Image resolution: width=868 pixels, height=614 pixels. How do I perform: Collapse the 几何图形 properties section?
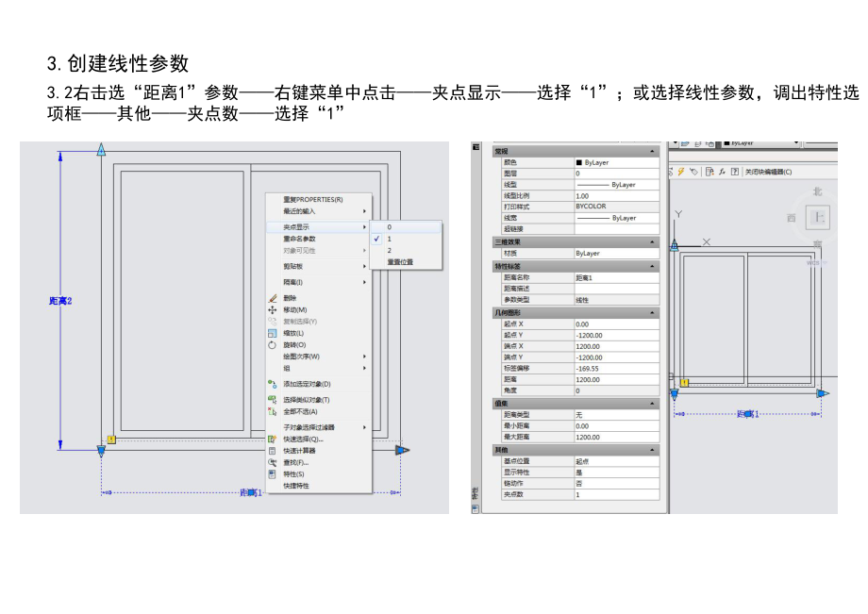pyautogui.click(x=652, y=312)
